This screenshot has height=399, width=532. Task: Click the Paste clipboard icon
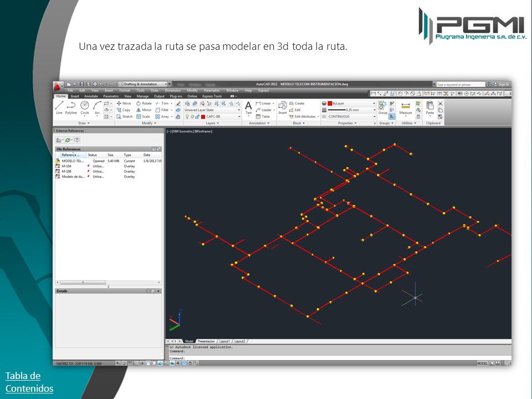pyautogui.click(x=430, y=108)
